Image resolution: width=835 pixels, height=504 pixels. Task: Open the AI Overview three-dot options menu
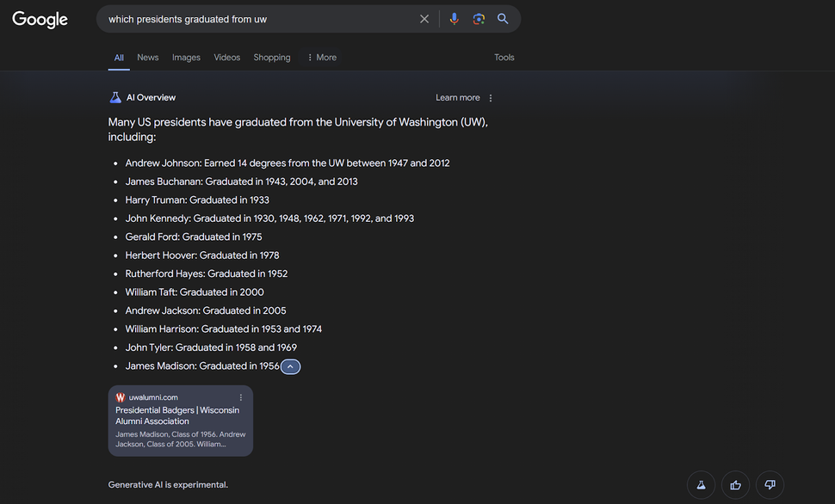tap(491, 98)
